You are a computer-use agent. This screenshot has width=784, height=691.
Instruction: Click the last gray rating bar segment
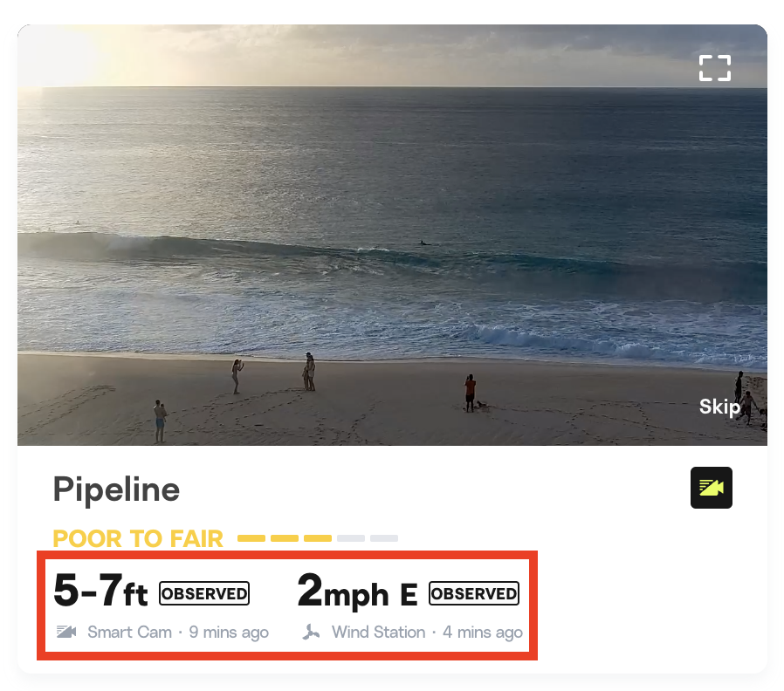[x=384, y=538]
